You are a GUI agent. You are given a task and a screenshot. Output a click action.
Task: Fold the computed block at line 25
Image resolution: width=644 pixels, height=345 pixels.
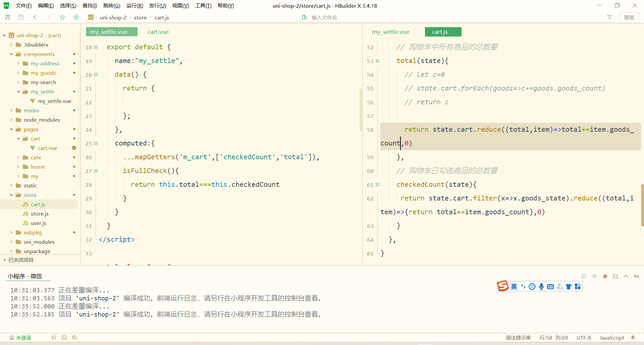coord(96,143)
